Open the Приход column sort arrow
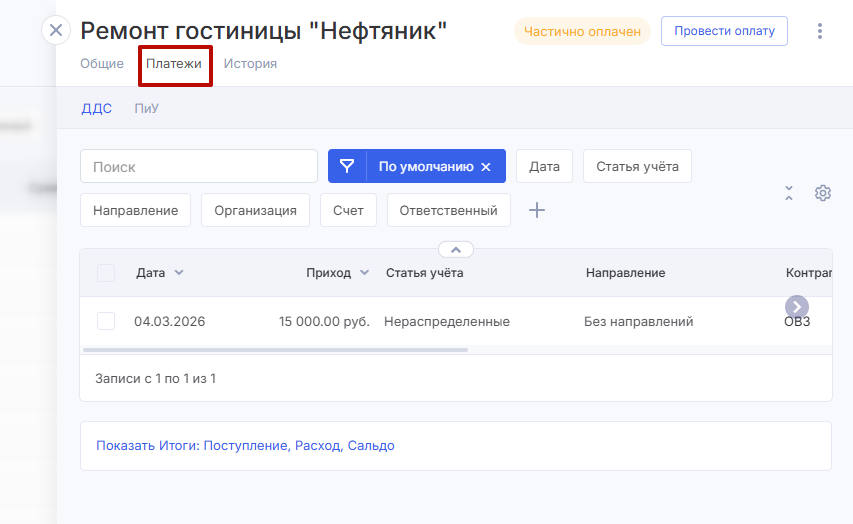853x524 pixels. pyautogui.click(x=365, y=273)
